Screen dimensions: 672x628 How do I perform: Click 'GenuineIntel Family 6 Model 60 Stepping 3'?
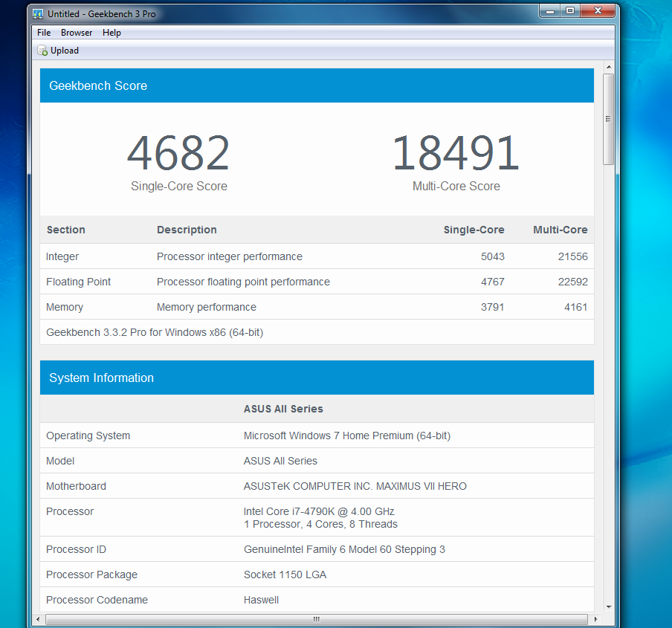click(x=344, y=550)
